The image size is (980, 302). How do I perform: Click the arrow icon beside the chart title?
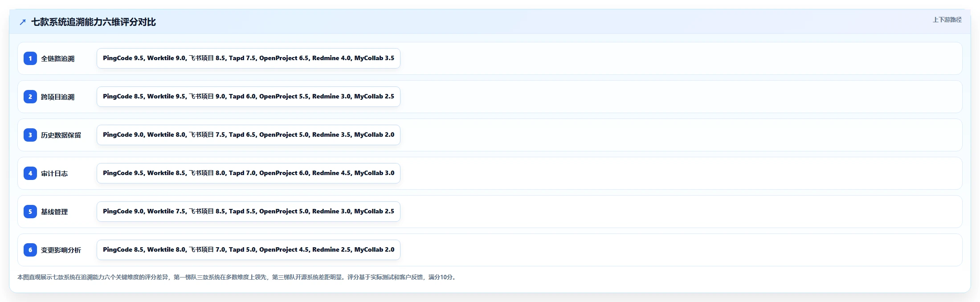[x=23, y=22]
